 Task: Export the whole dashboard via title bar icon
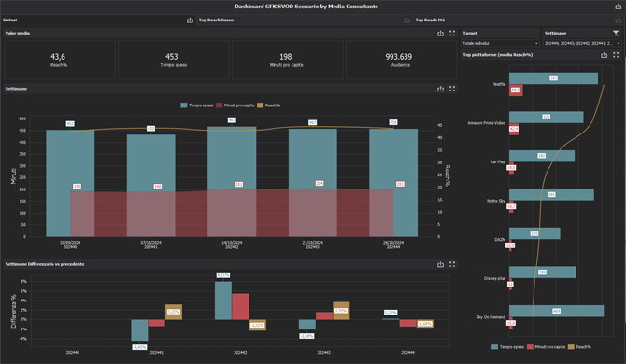[618, 7]
